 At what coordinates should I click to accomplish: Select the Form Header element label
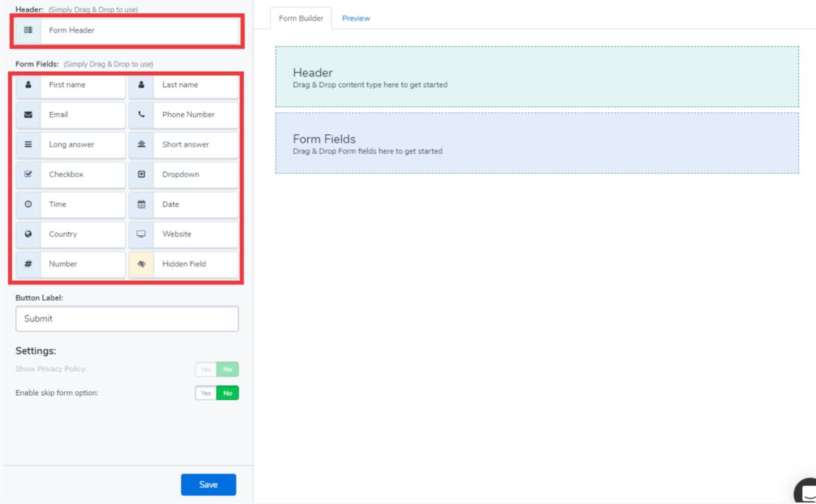[72, 30]
